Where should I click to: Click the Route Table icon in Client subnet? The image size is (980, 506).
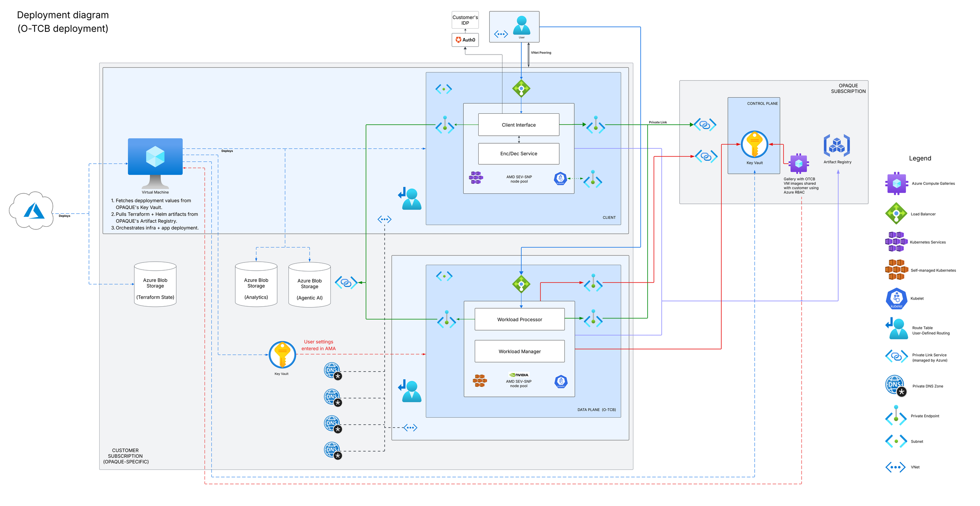click(410, 199)
